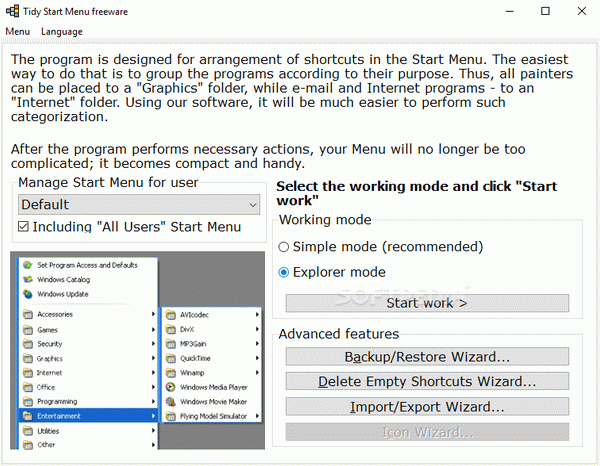Viewport: 600px width, 466px height.
Task: Close the Tidy Start Menu window
Action: pos(582,11)
